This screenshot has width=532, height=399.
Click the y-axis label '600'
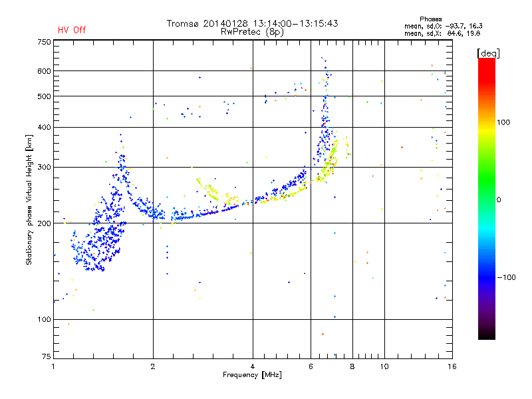click(44, 71)
